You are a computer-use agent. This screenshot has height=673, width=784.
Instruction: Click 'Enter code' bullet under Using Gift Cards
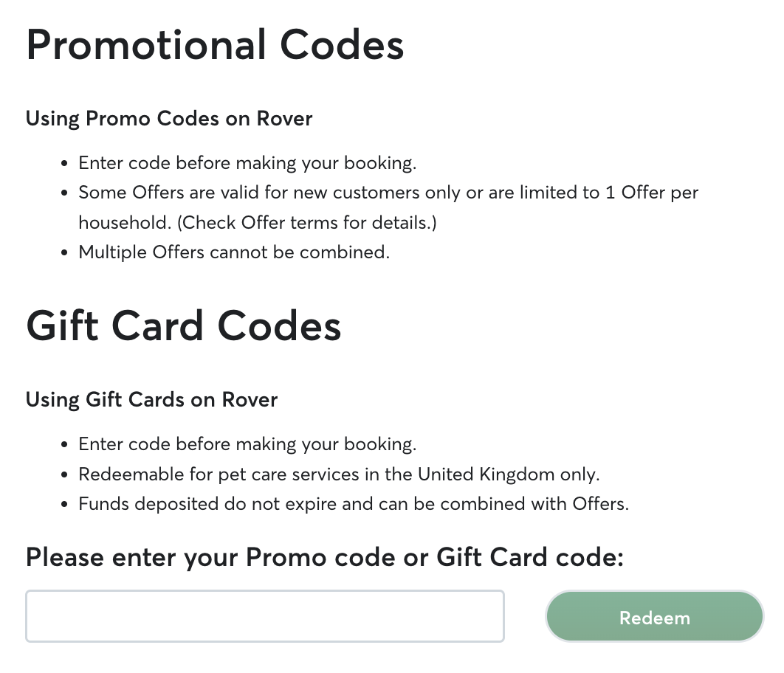click(x=247, y=444)
